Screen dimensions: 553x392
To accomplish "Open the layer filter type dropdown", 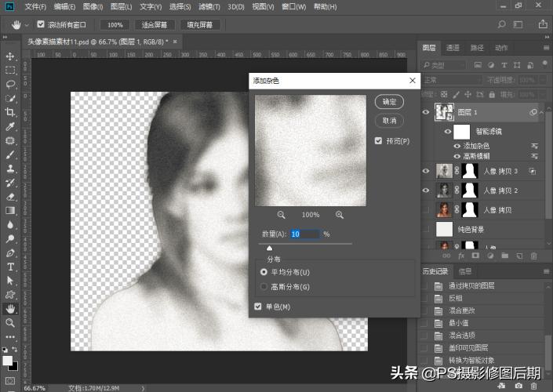I will coord(444,65).
